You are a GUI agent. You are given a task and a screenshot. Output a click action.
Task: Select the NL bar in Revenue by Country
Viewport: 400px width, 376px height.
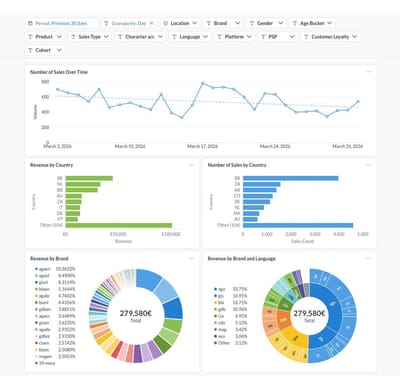pos(83,184)
